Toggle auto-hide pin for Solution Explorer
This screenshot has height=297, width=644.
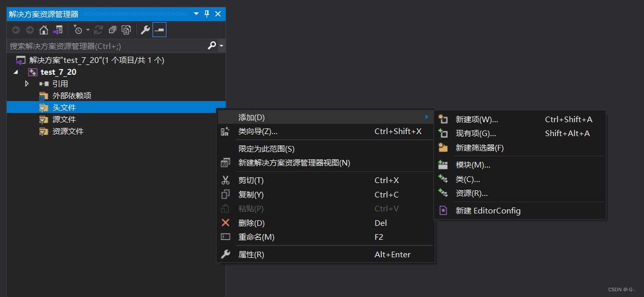click(x=207, y=14)
